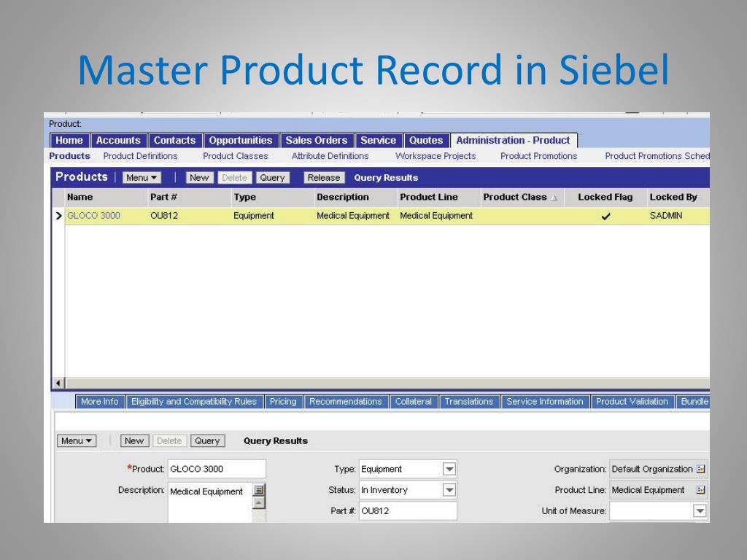Click the Product input field GLOCO 3000
The image size is (747, 560).
[x=217, y=469]
